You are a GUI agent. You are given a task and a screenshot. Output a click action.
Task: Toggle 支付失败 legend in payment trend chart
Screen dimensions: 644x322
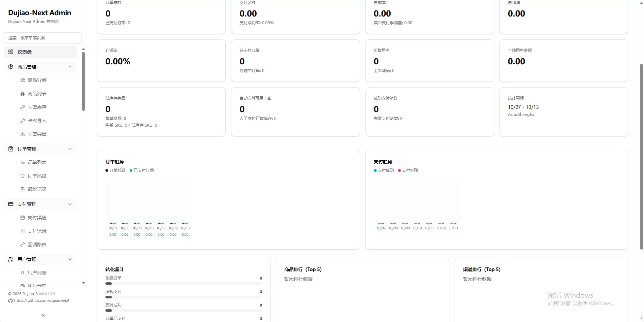tap(408, 170)
